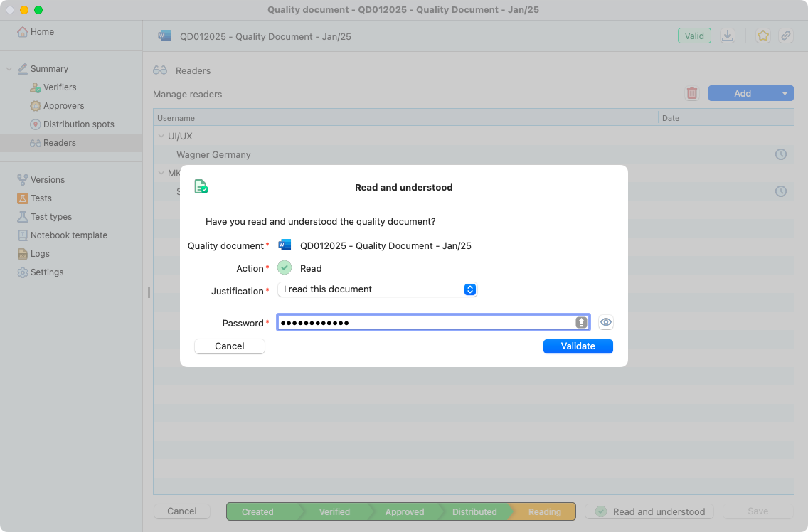Click the Verified workflow step

click(334, 512)
